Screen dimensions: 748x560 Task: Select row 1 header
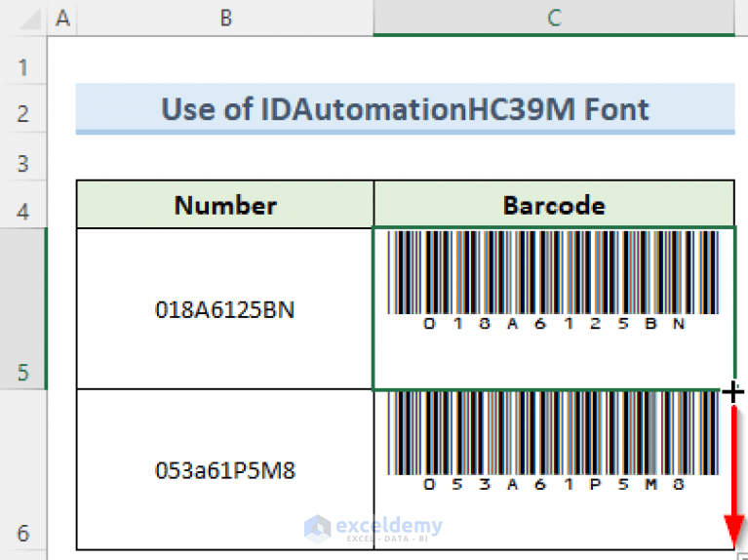(x=22, y=61)
